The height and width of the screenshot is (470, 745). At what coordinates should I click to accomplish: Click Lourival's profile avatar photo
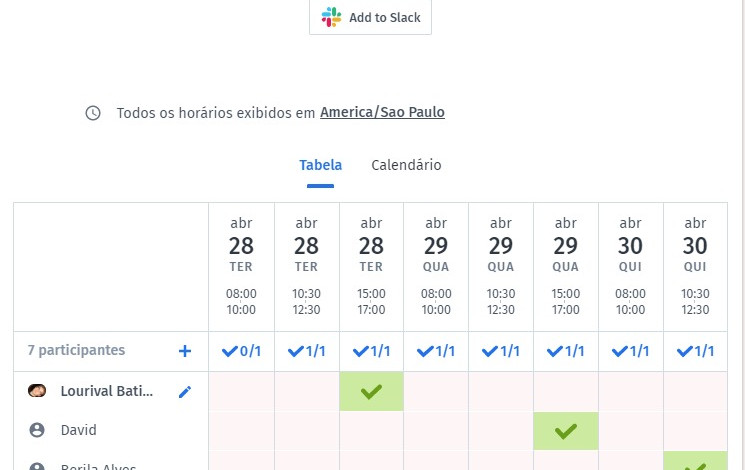pyautogui.click(x=37, y=392)
